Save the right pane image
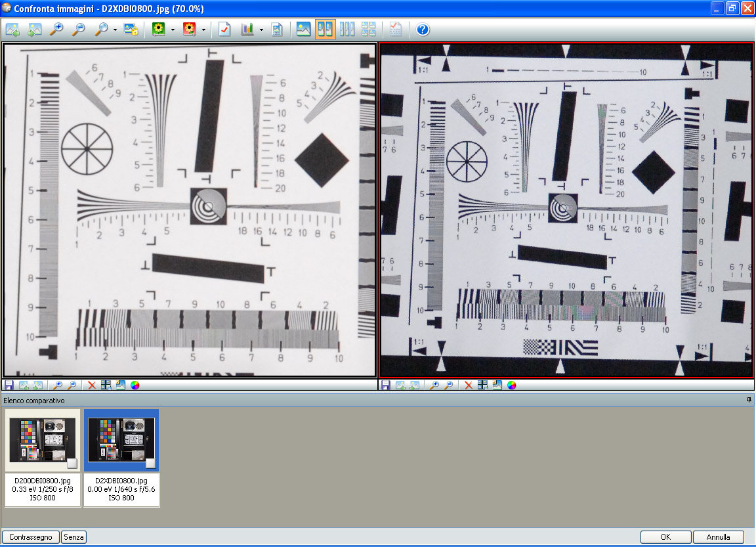This screenshot has width=756, height=547. [x=385, y=385]
